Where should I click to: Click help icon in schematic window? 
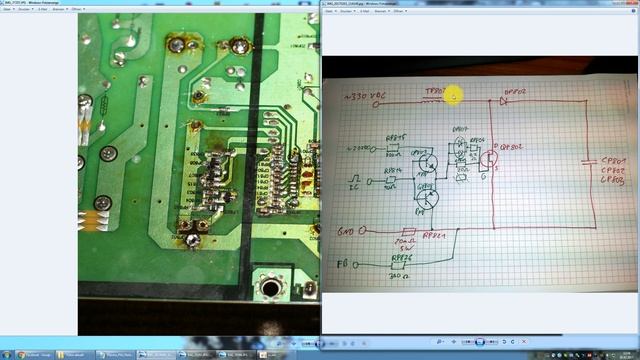(x=634, y=11)
